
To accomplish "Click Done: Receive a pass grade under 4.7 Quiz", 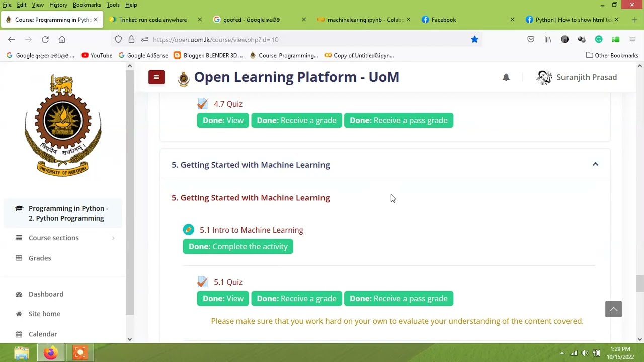I will coord(398,120).
